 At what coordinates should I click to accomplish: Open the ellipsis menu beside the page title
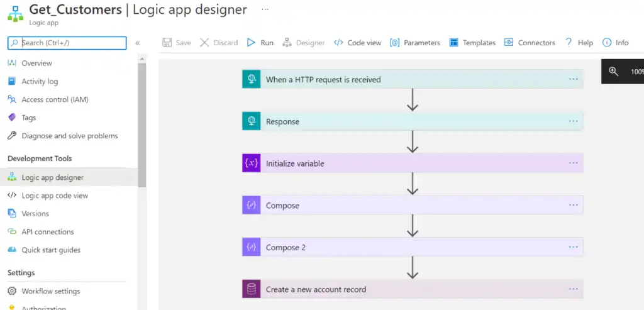pyautogui.click(x=265, y=9)
